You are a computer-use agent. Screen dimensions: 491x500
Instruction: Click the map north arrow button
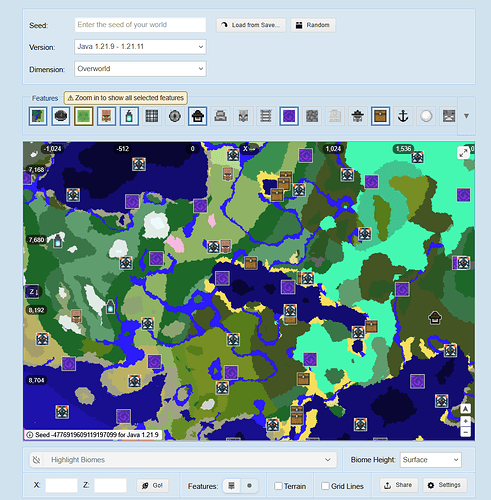[465, 409]
